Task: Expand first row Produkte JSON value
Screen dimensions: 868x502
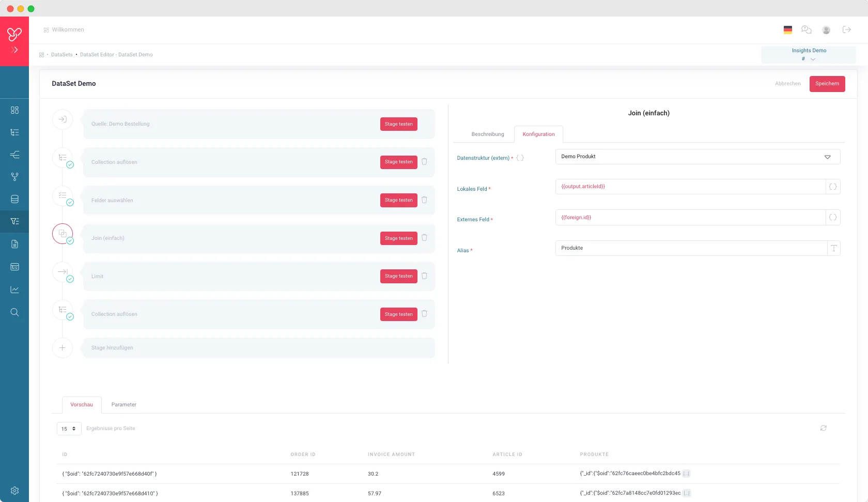Action: click(x=686, y=474)
